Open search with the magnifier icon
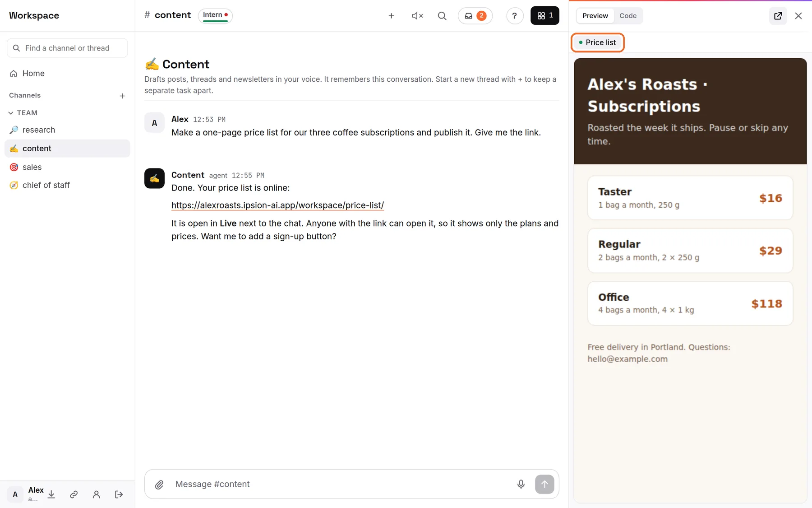The width and height of the screenshot is (812, 508). tap(442, 16)
